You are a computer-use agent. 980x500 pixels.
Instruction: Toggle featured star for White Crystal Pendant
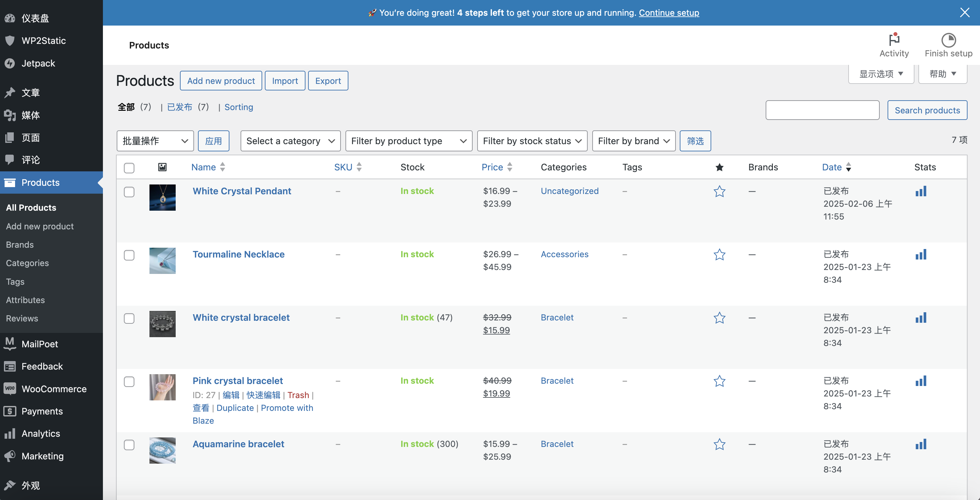(x=719, y=191)
